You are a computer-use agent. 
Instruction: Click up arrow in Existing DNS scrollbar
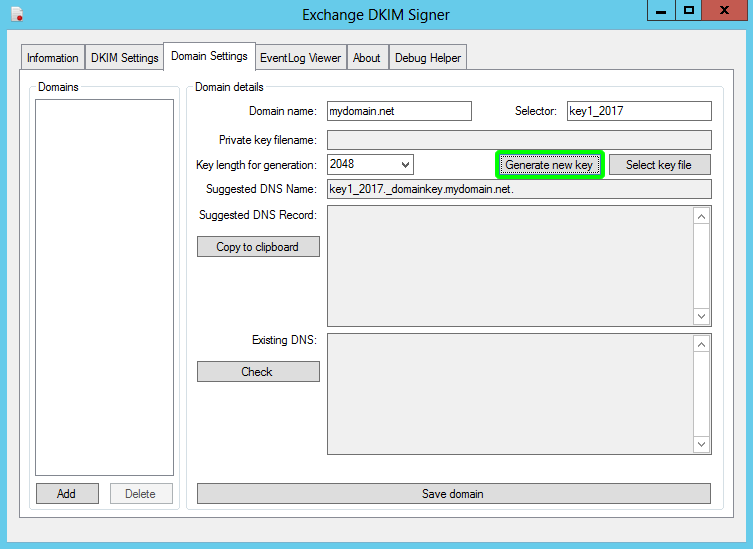coord(701,344)
